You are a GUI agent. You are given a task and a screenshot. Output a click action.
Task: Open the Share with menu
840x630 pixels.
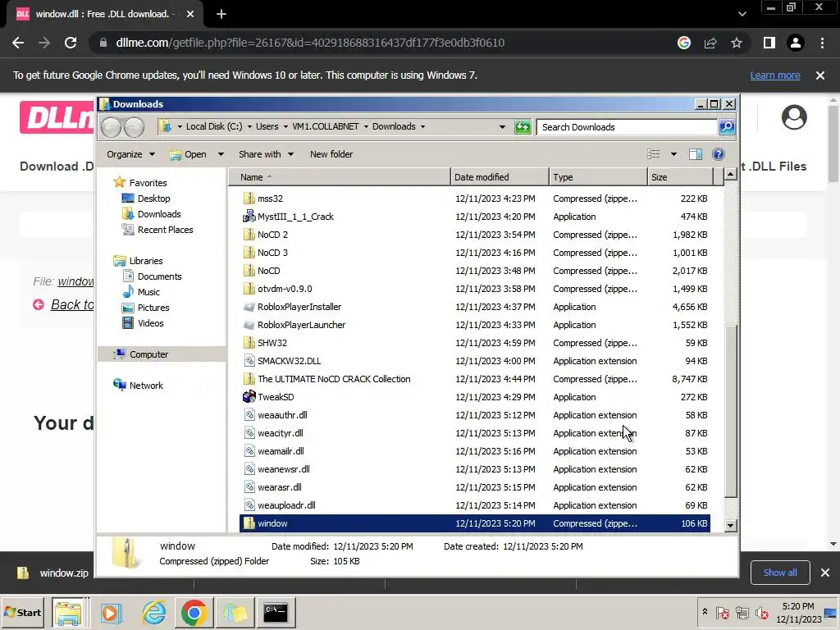pos(267,154)
